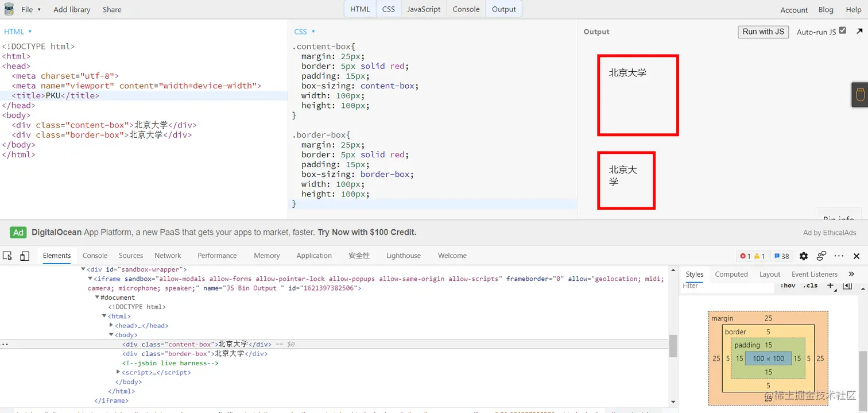Open the File menu
868x413 pixels.
pos(31,9)
